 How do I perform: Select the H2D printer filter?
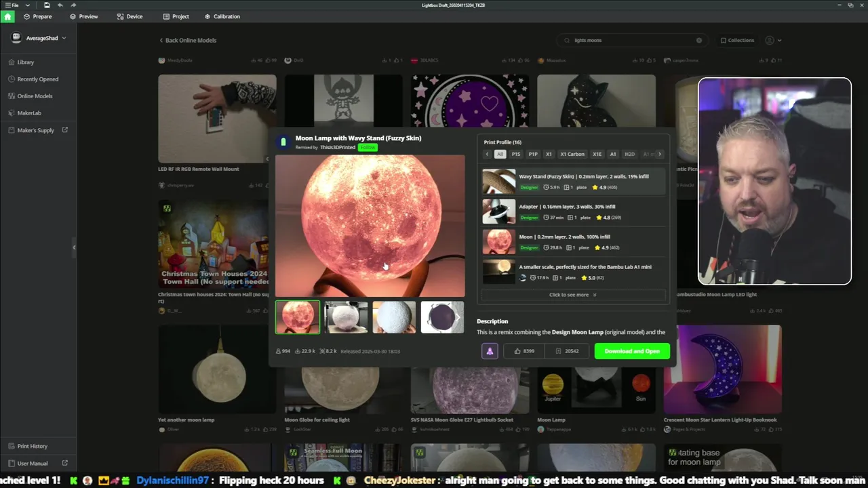[x=629, y=154]
